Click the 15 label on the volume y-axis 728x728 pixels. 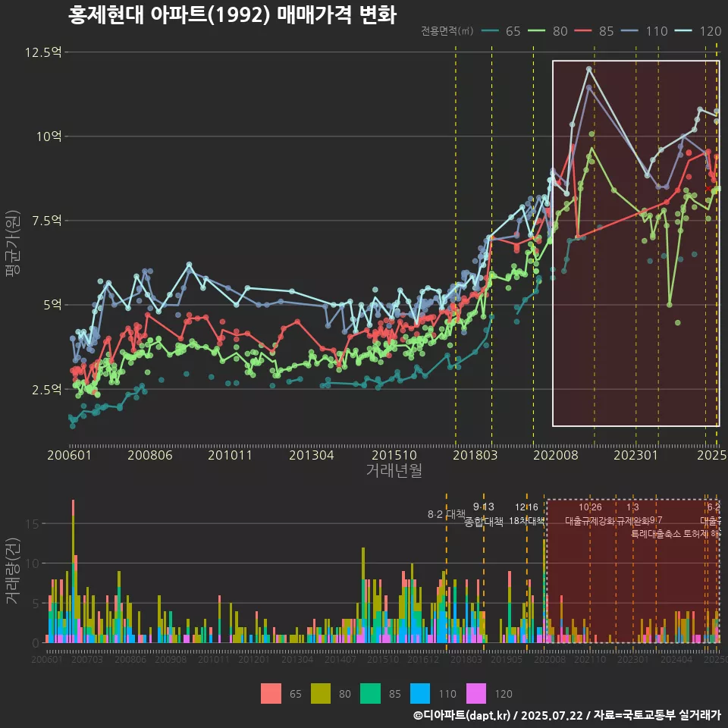tap(33, 524)
